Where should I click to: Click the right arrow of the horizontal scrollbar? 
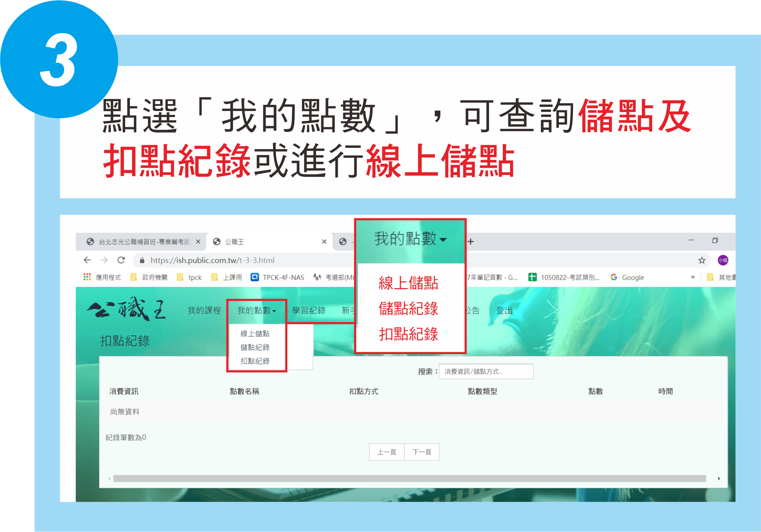[x=719, y=479]
